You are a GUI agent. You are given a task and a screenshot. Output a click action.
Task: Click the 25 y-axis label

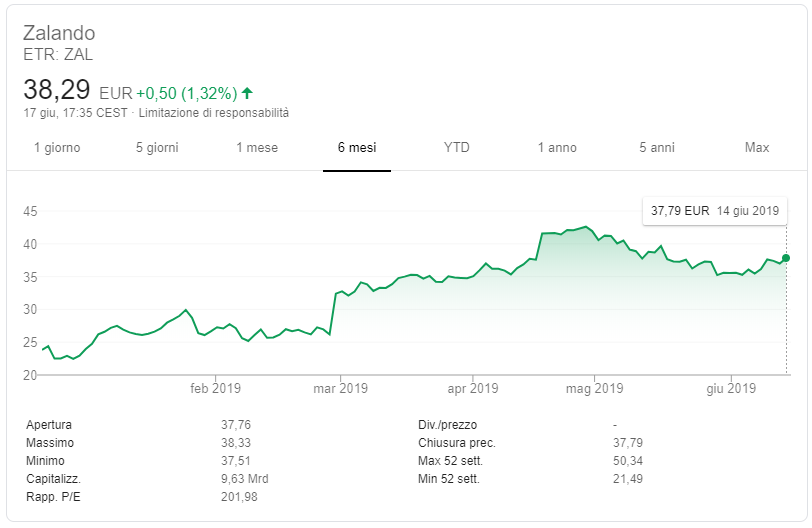[x=30, y=342]
